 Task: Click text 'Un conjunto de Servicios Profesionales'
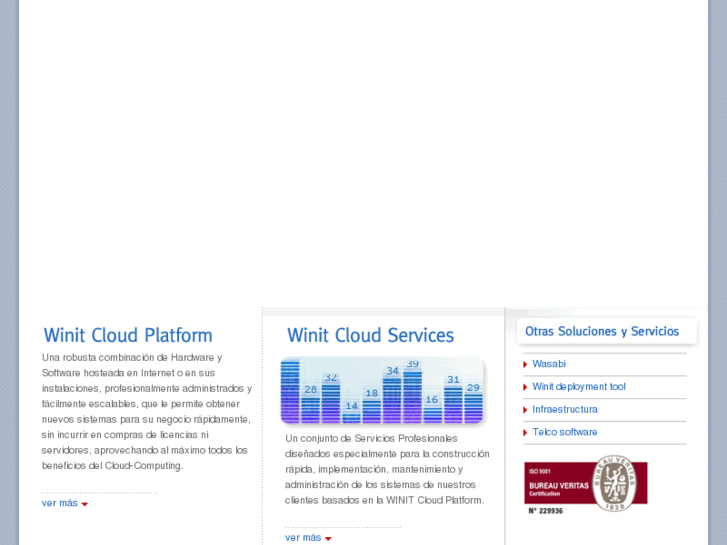[371, 438]
